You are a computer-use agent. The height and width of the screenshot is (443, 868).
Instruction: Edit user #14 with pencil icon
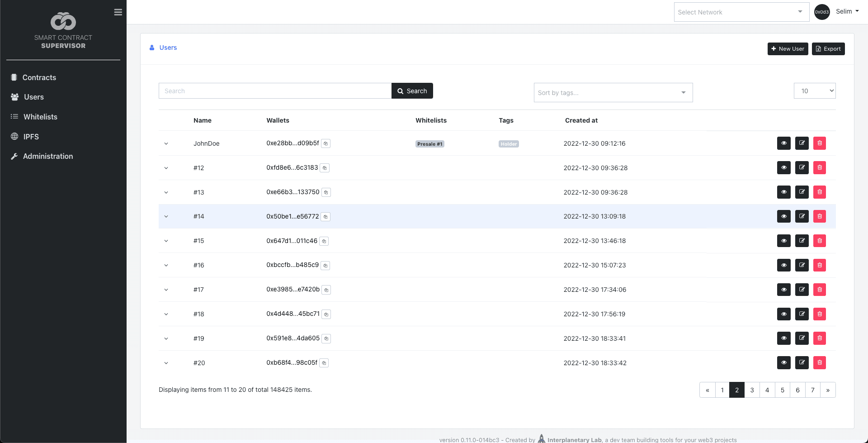[802, 216]
